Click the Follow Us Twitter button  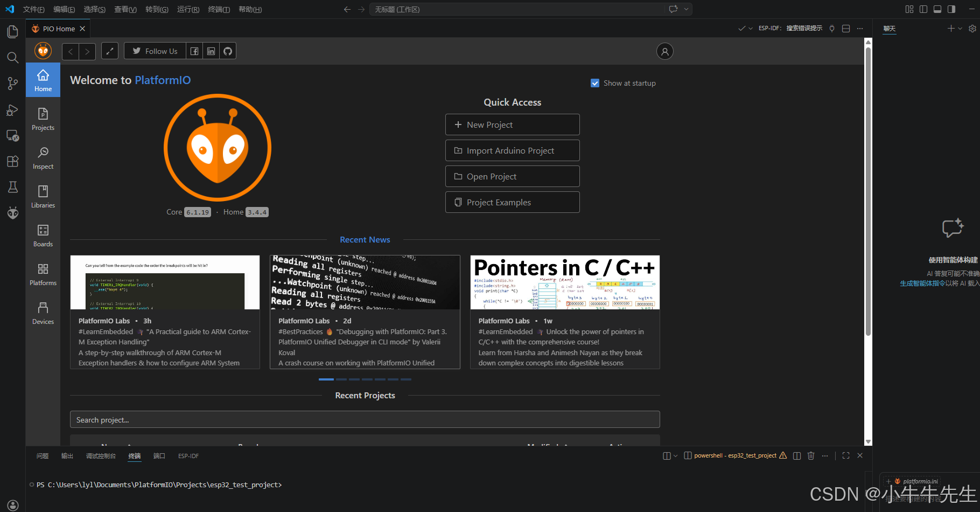155,51
